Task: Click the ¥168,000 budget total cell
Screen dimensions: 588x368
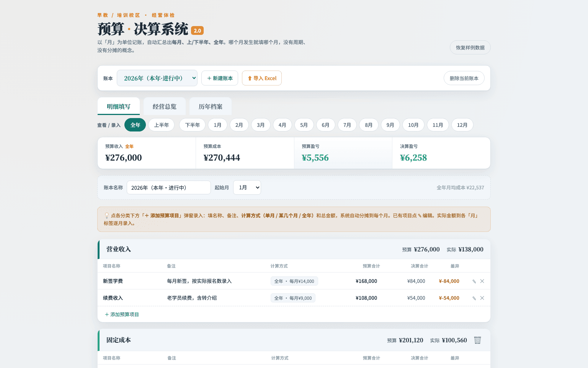Action: coord(366,281)
